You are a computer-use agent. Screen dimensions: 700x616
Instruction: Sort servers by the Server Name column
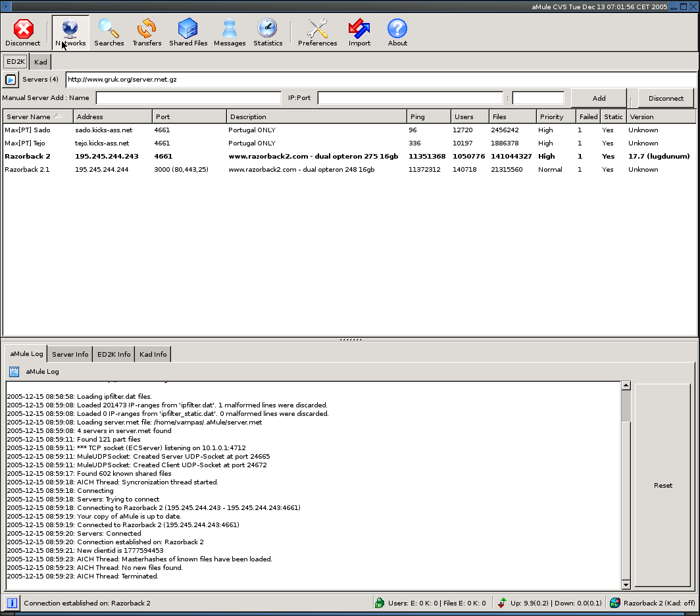(30, 116)
